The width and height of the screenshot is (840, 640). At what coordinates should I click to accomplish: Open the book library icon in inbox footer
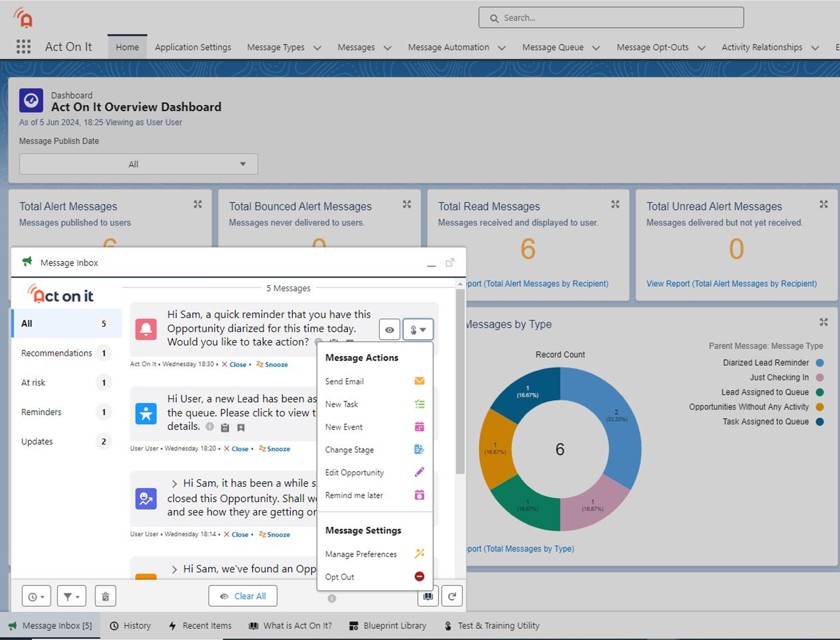(428, 596)
